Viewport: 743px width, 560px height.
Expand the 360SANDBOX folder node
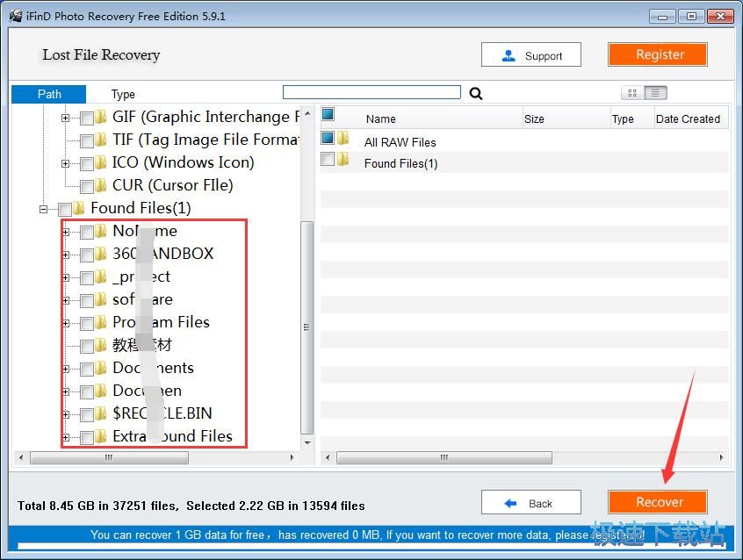(66, 255)
